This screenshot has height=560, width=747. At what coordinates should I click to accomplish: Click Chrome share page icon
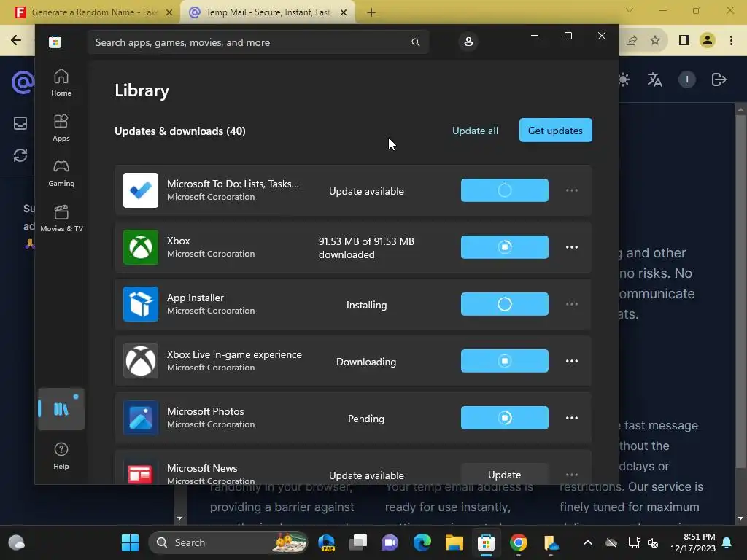pos(632,41)
